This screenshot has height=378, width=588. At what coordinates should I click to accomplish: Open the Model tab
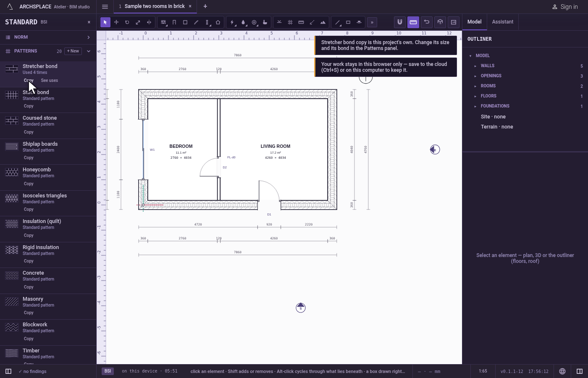click(475, 22)
